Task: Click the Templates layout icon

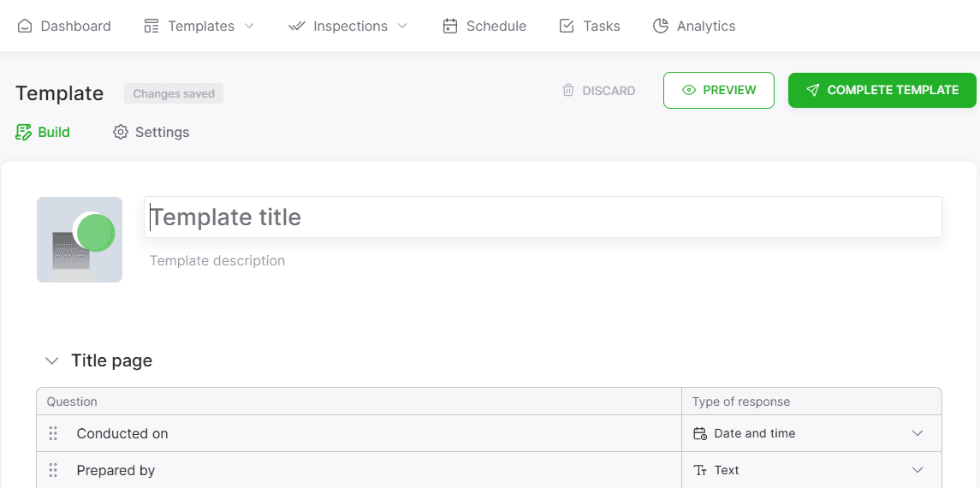Action: pos(151,27)
